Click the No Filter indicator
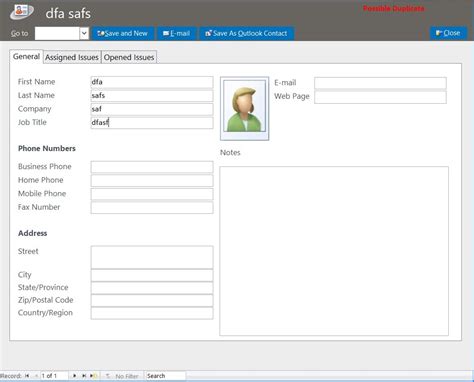This screenshot has width=474, height=382. pos(122,376)
